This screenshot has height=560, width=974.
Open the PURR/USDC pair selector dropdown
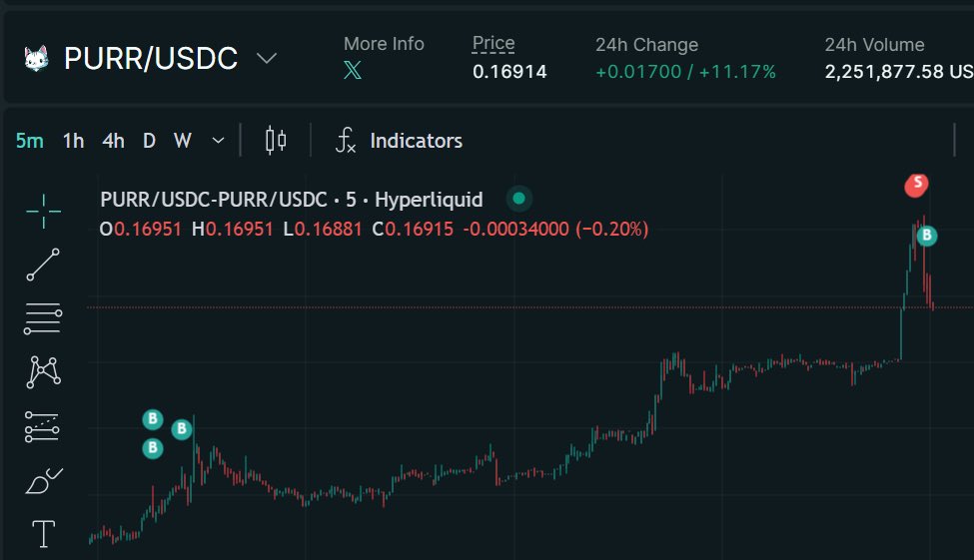point(267,58)
